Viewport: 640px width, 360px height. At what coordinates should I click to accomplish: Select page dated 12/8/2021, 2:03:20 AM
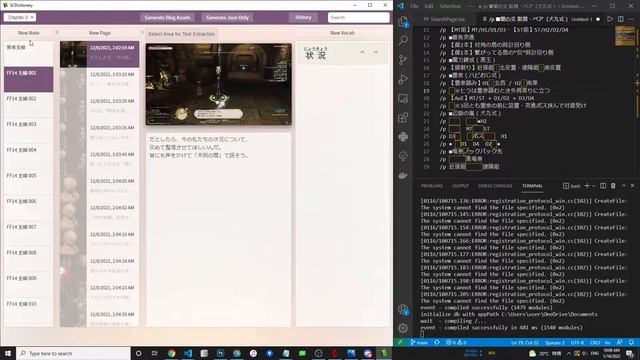[100, 81]
